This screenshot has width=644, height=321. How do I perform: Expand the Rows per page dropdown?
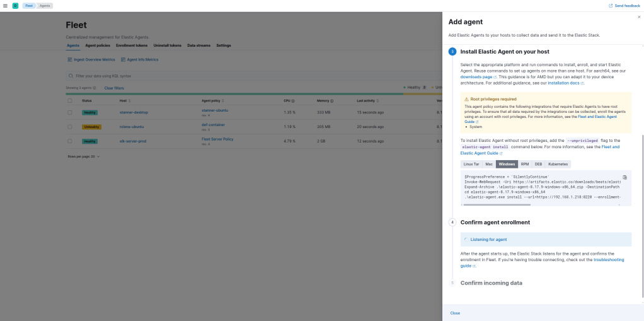point(83,156)
